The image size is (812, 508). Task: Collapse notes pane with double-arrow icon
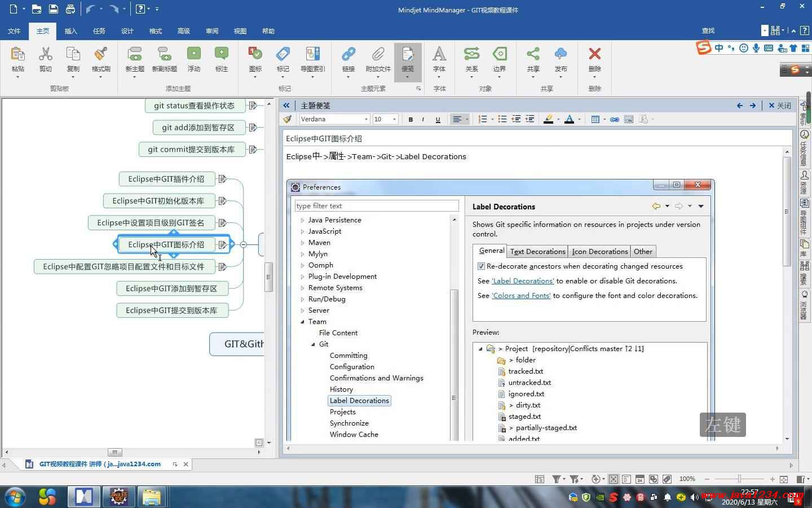pyautogui.click(x=286, y=106)
